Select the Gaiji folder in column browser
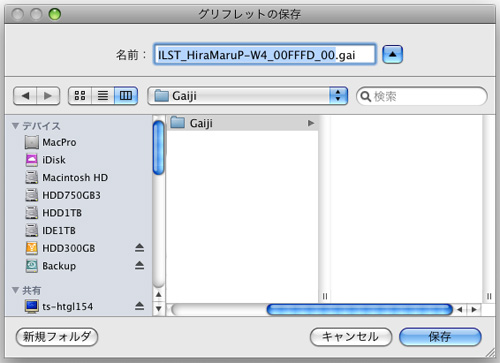500x363 pixels. point(242,123)
